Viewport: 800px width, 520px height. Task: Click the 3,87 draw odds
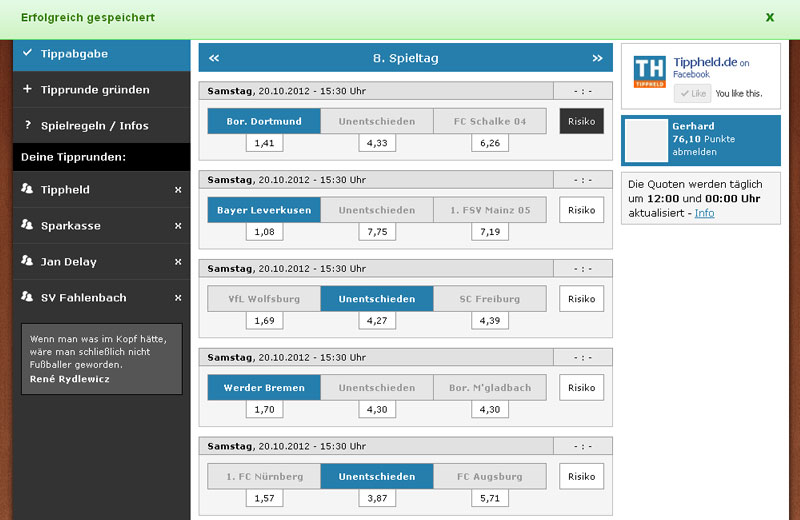click(377, 498)
